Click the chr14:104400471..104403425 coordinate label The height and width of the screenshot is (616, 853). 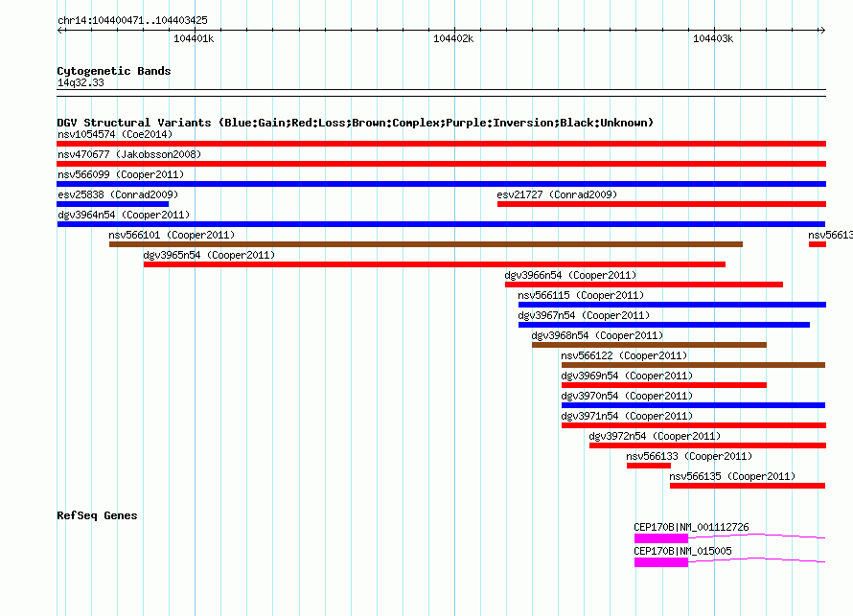click(x=132, y=21)
